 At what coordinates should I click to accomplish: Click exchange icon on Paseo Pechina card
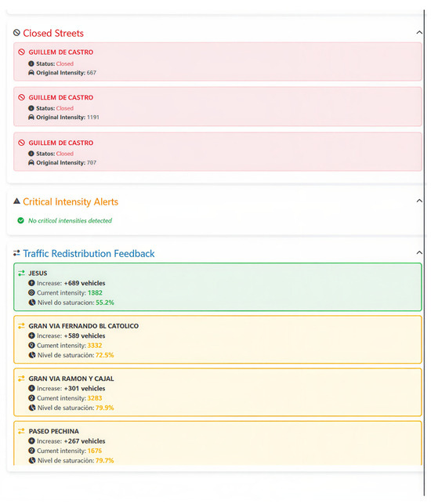21,431
